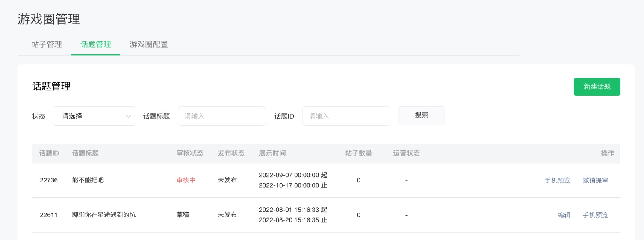Open 手机预览 for topic 22611
This screenshot has height=240, width=644.
point(595,215)
